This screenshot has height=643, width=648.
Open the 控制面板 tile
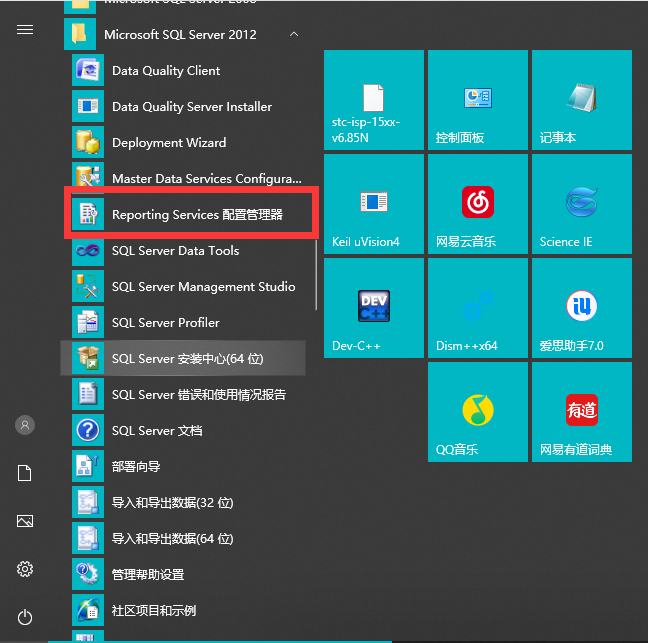[478, 100]
